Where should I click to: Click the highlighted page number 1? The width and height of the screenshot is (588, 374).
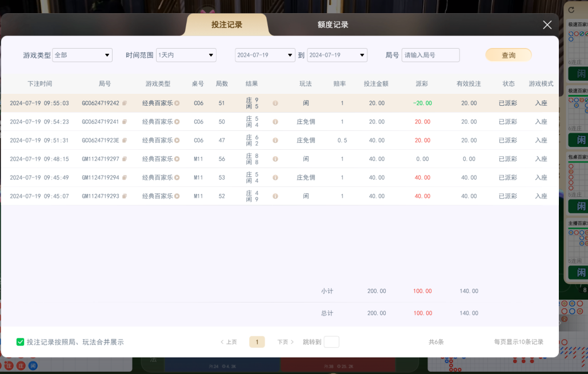[257, 341]
